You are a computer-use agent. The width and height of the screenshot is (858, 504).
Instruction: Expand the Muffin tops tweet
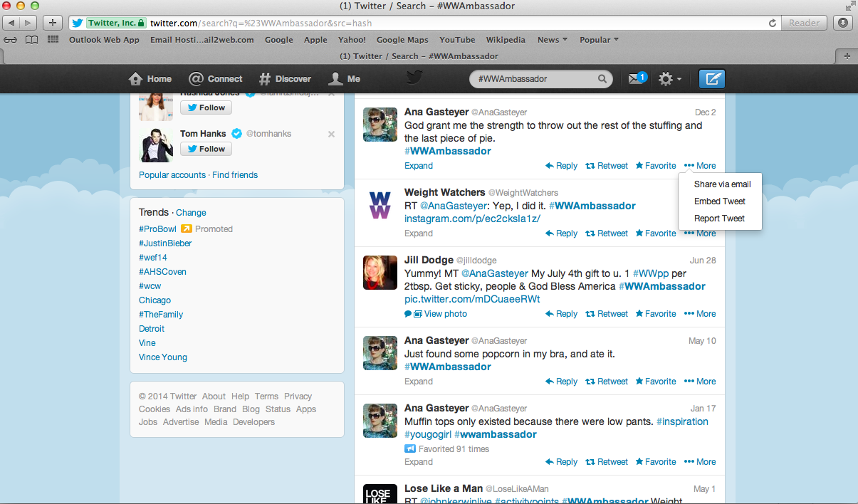click(419, 462)
